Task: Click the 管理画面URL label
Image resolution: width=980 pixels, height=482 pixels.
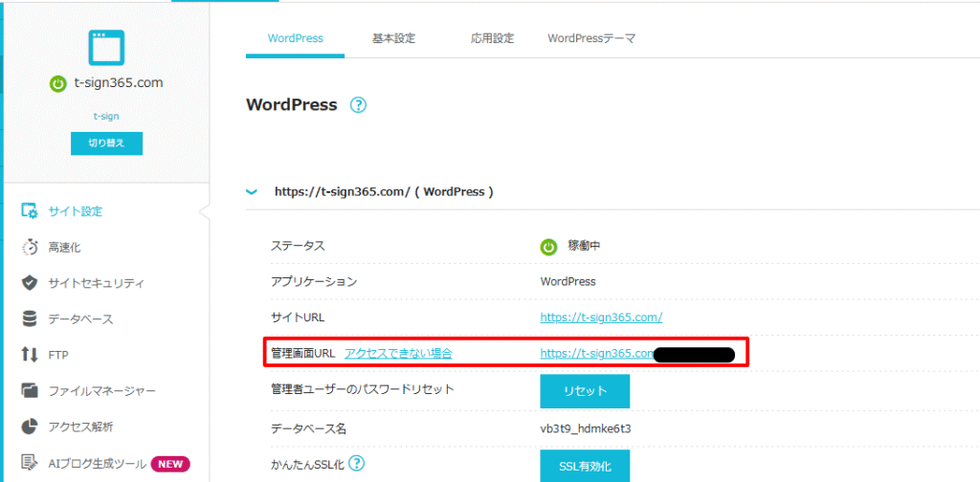Action: [x=303, y=354]
